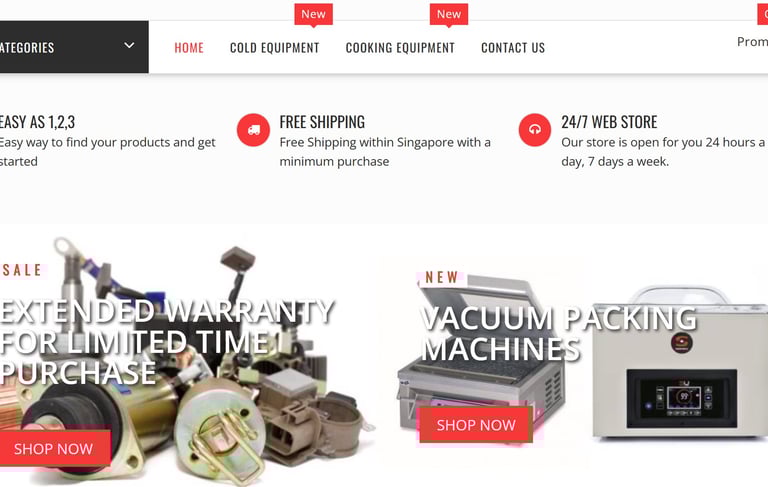Click Shop Now on the warranty banner
This screenshot has width=768, height=487.
coord(55,449)
